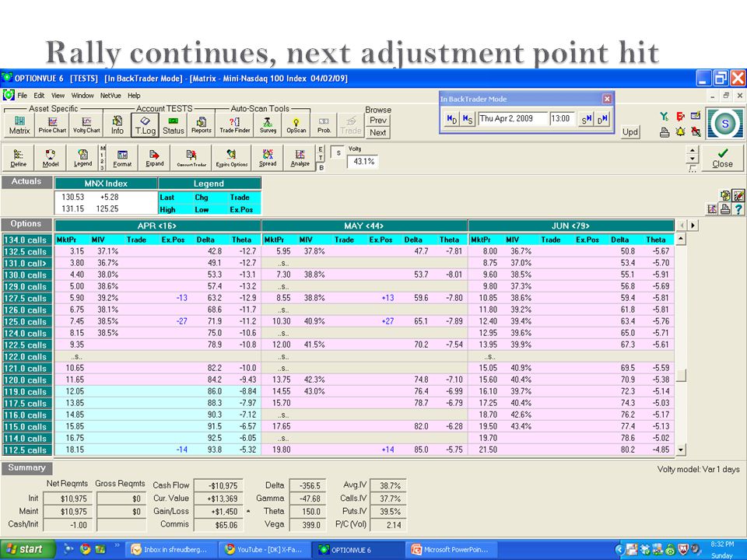Viewport: 747px width, 560px height.
Task: Click the Browse Next button
Action: [378, 133]
